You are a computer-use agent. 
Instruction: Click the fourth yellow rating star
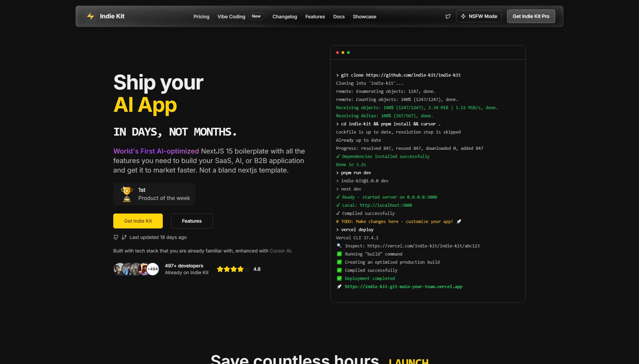240,269
